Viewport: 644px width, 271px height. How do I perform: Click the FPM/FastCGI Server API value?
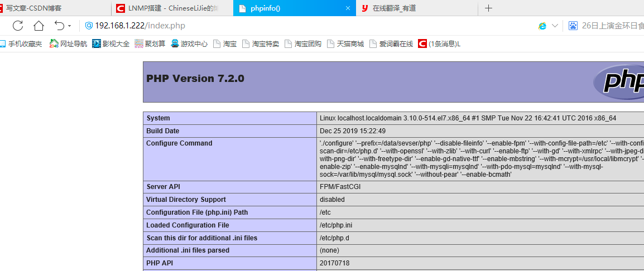(x=340, y=187)
